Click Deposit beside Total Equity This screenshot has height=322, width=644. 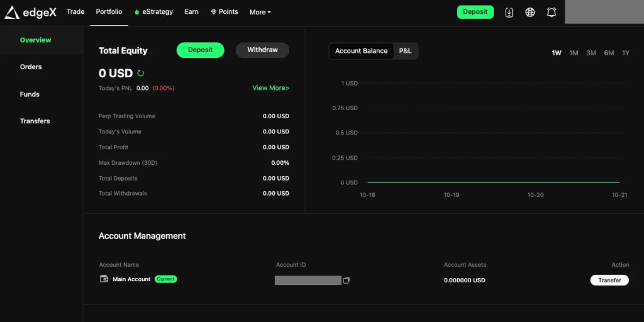[201, 50]
